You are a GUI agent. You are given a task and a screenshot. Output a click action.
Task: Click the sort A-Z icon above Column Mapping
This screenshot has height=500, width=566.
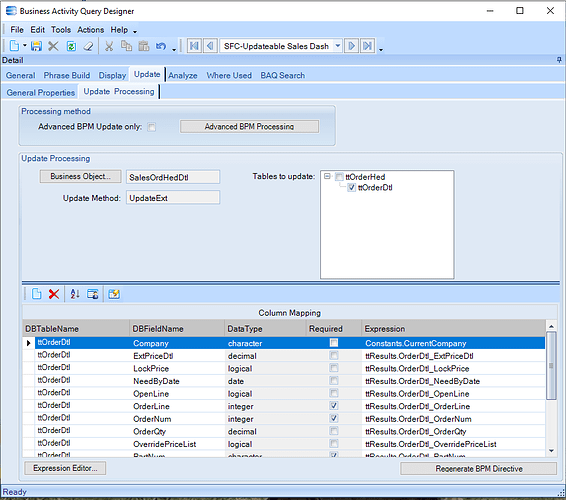(75, 294)
